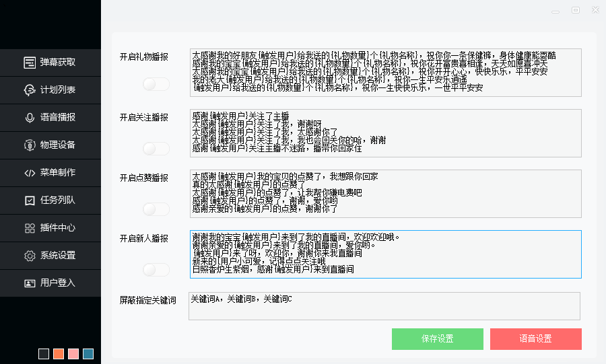Screen dimensions: 606x364
Task: Switch on 开启新人播报 toggle
Action: pyautogui.click(x=156, y=270)
